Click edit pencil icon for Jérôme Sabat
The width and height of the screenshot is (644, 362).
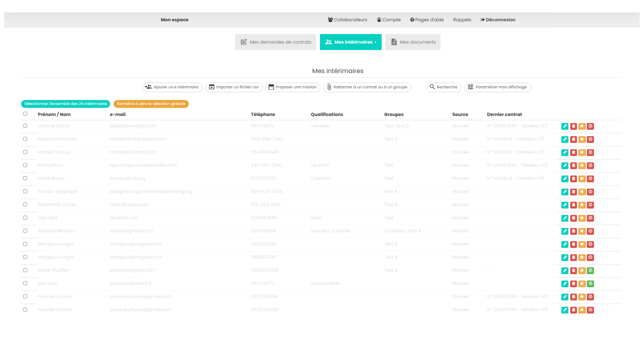[x=565, y=126]
